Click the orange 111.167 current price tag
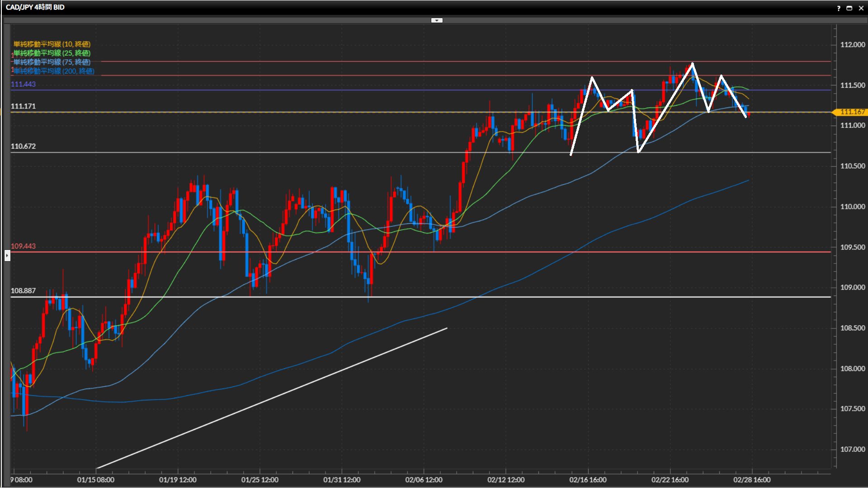Image resolution: width=868 pixels, height=488 pixels. pyautogui.click(x=852, y=112)
